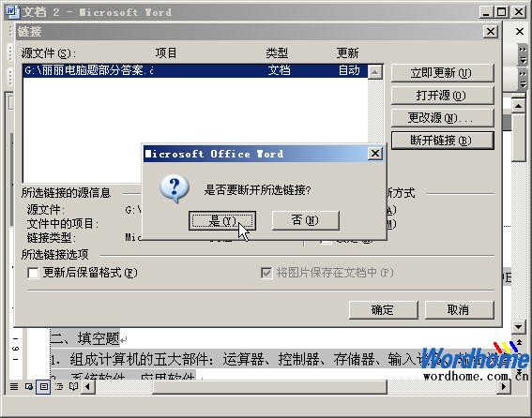The height and width of the screenshot is (418, 532).
Task: Click the horizontal scrollbar right arrow
Action: pos(505,386)
